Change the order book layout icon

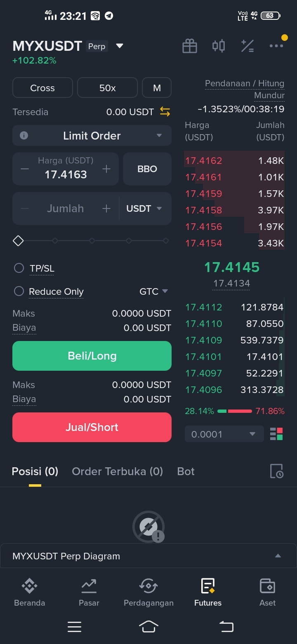coord(276,434)
